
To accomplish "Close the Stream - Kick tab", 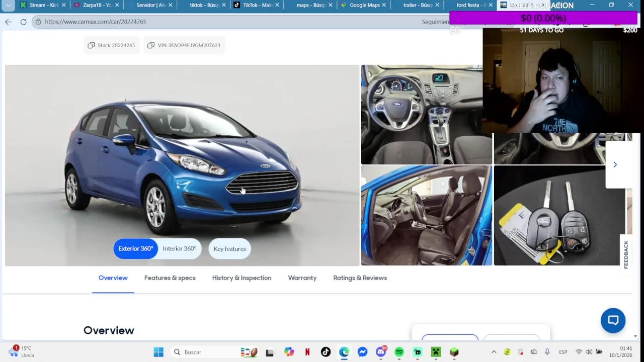I will tap(64, 5).
